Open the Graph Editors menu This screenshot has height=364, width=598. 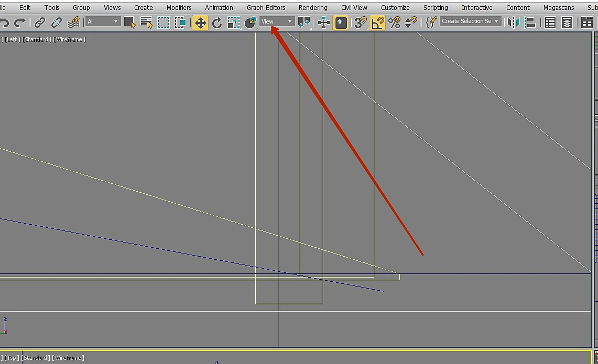coord(266,8)
